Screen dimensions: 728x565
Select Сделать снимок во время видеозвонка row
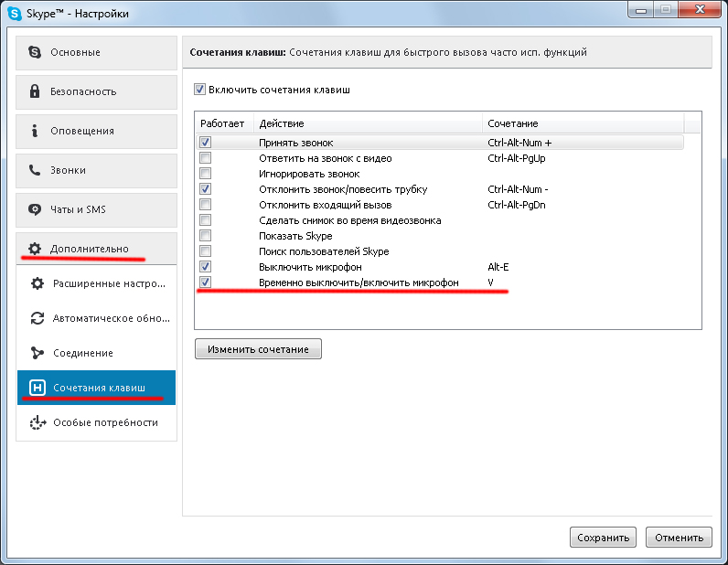[x=349, y=220]
